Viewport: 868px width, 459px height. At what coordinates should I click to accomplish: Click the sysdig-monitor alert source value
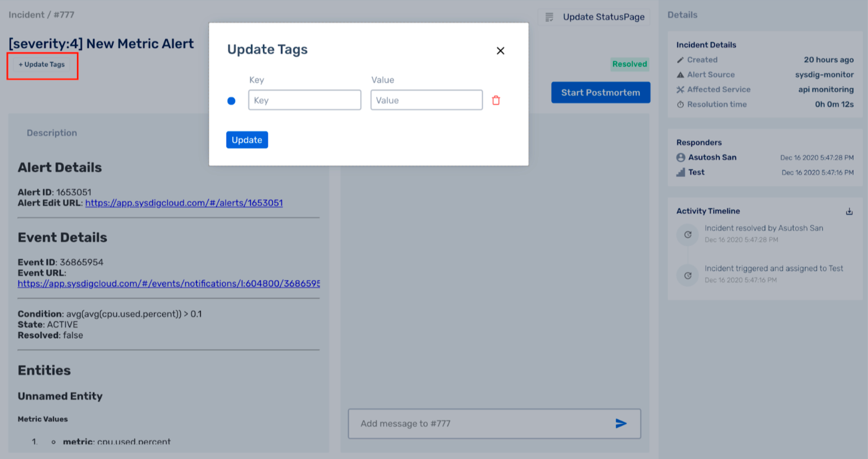pos(824,75)
